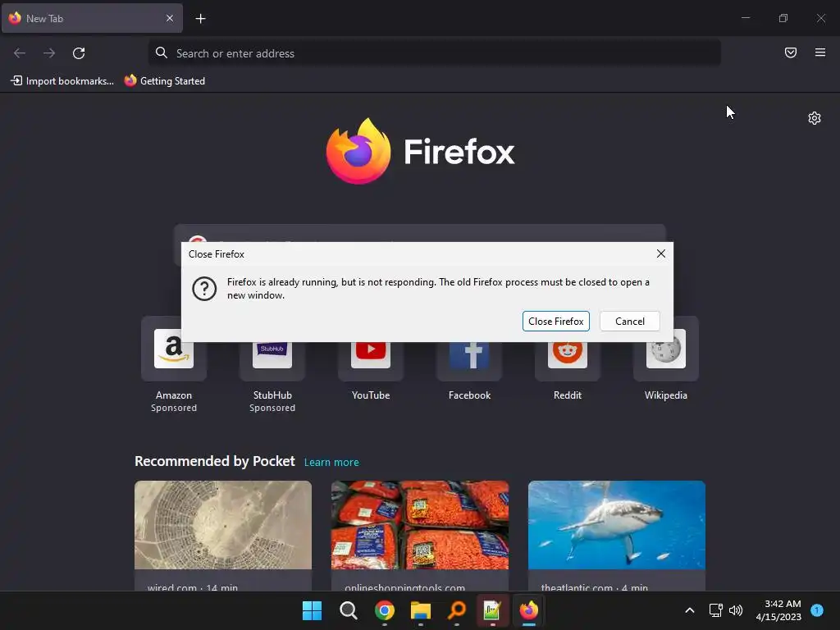Viewport: 840px width, 630px height.
Task: Launch Google Chrome from taskbar
Action: [x=384, y=610]
